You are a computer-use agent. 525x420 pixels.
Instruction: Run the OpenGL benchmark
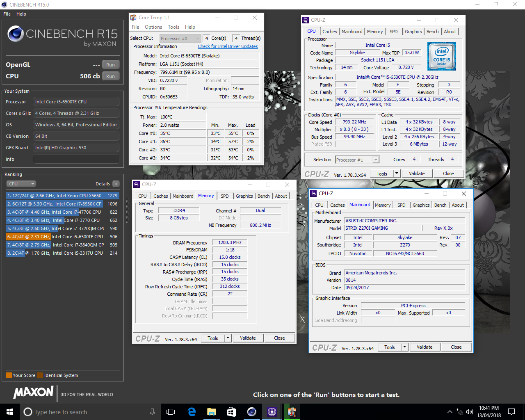click(111, 65)
